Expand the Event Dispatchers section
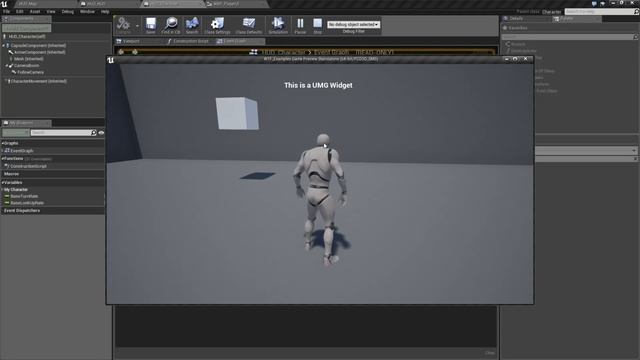This screenshot has width=640, height=360. click(x=22, y=211)
